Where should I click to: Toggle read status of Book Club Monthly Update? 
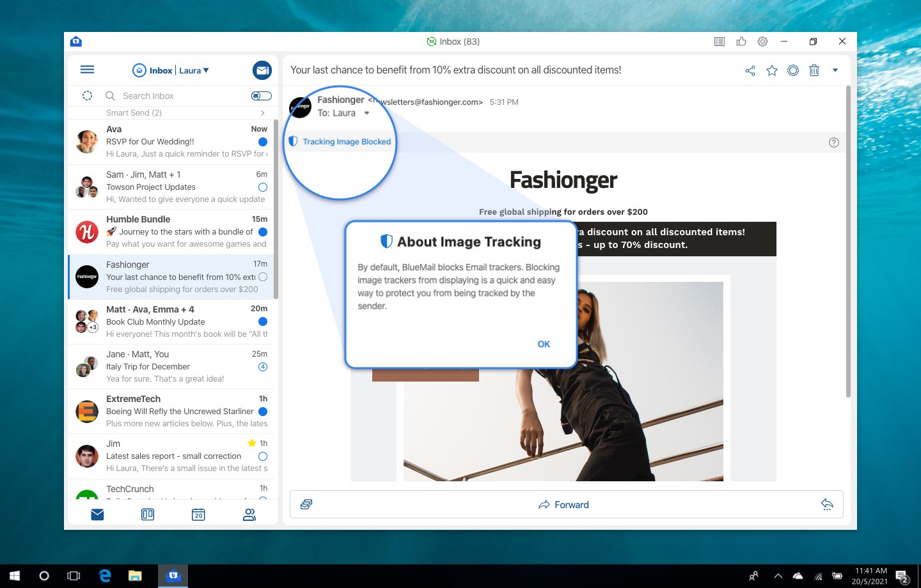click(263, 321)
